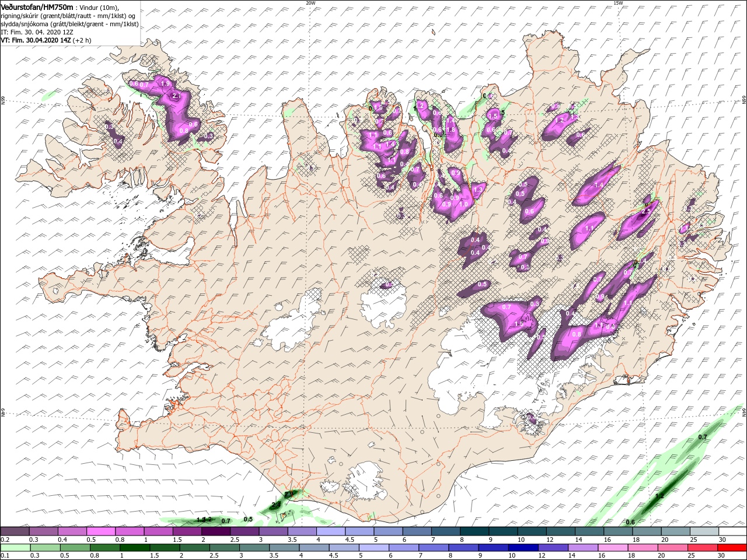Viewport: 747px width, 560px height.
Task: Pick the pale grey 25–30 snow legend swatch
Action: point(704,531)
